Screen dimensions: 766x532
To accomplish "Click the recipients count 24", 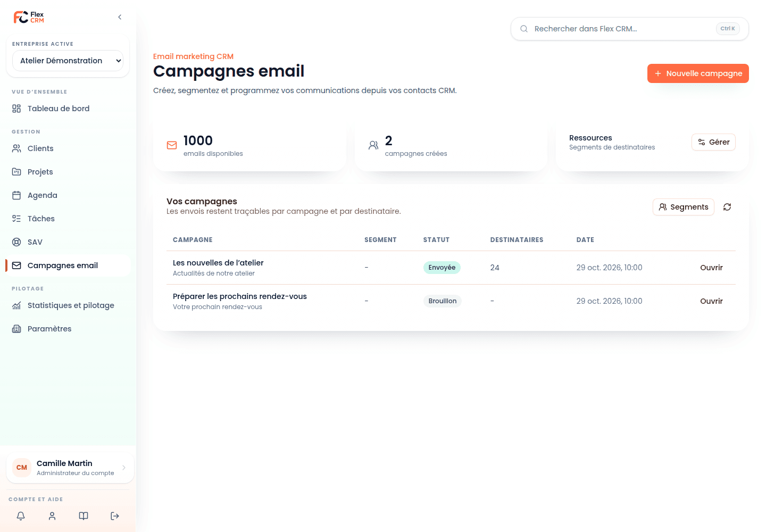I will coord(495,268).
